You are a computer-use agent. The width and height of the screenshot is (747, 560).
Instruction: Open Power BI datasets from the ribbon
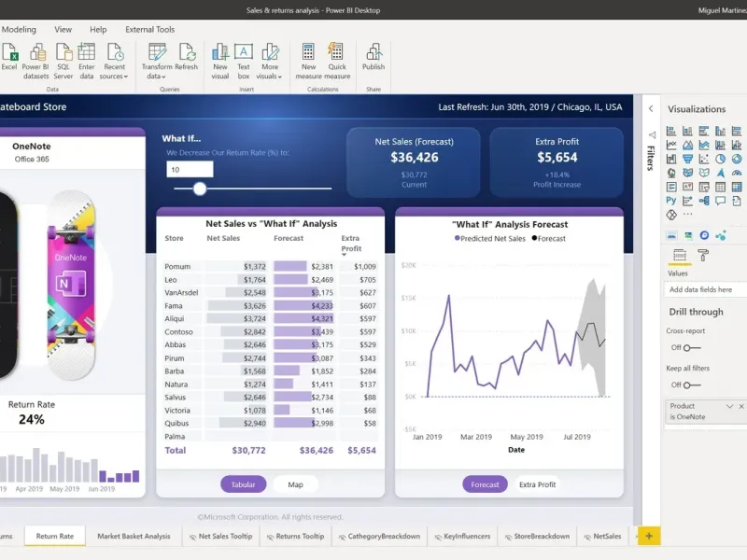(x=35, y=62)
